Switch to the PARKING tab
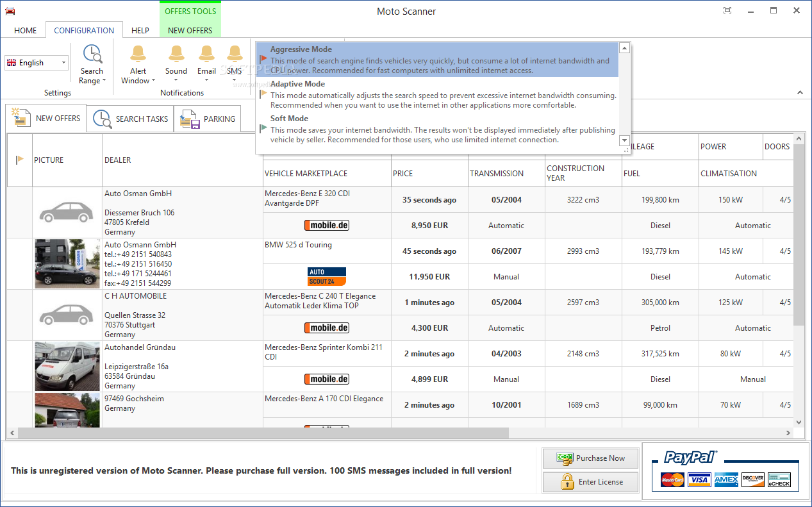This screenshot has height=507, width=812. [208, 119]
